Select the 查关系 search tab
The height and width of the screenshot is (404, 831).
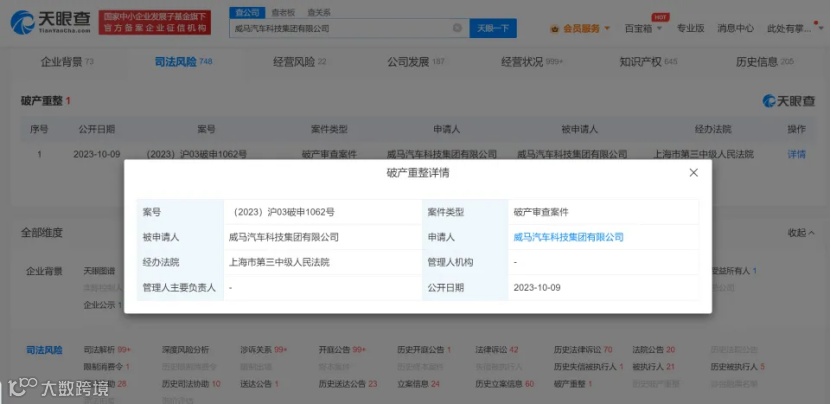pyautogui.click(x=318, y=12)
